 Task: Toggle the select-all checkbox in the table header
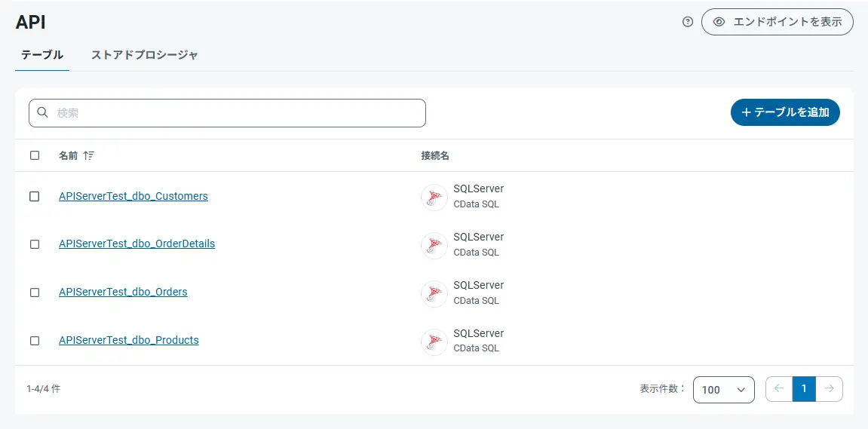coord(35,155)
